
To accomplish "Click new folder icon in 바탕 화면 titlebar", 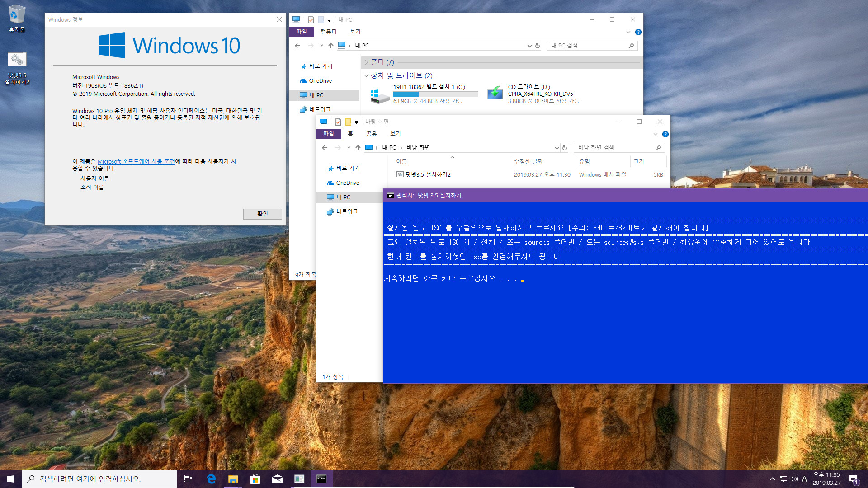I will pyautogui.click(x=348, y=122).
